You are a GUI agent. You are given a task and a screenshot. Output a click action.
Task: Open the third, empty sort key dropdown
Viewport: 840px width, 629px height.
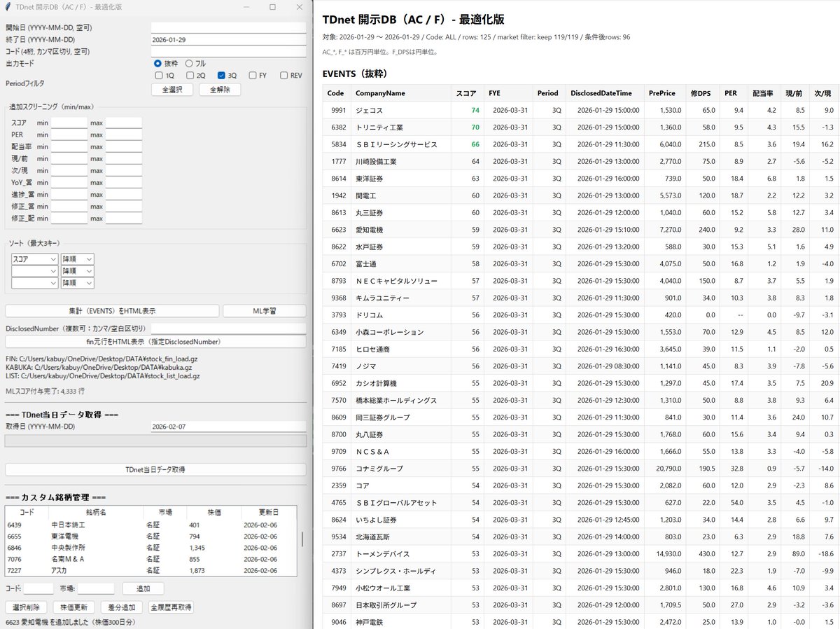point(34,283)
